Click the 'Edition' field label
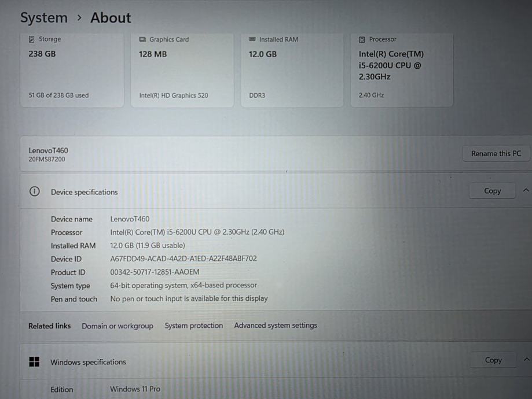The height and width of the screenshot is (399, 532). (62, 390)
